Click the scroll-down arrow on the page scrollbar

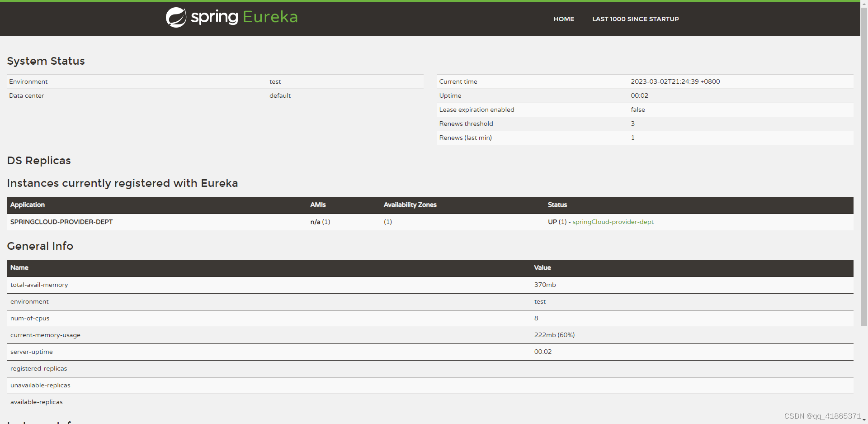[x=864, y=420]
